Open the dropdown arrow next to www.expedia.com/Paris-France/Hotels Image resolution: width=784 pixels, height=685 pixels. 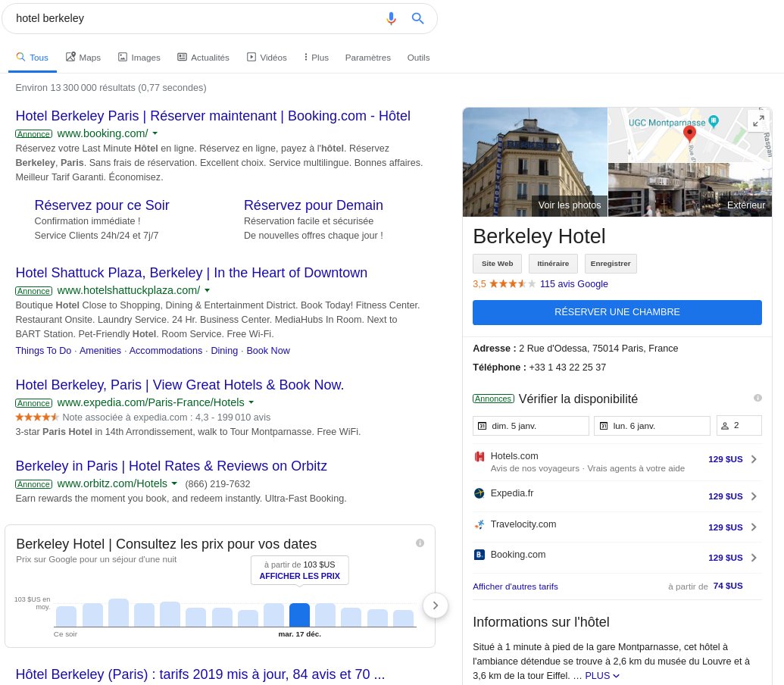[251, 402]
